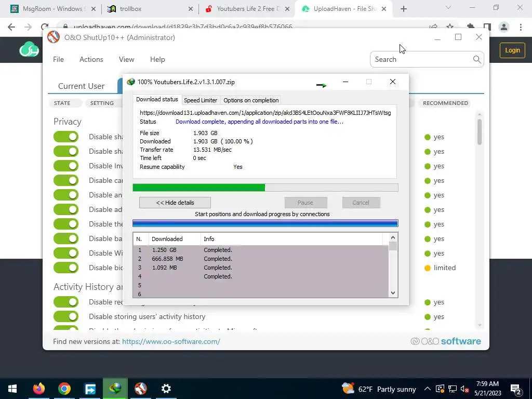This screenshot has height=399, width=532.
Task: Open Chrome three-dot menu
Action: pyautogui.click(x=521, y=27)
